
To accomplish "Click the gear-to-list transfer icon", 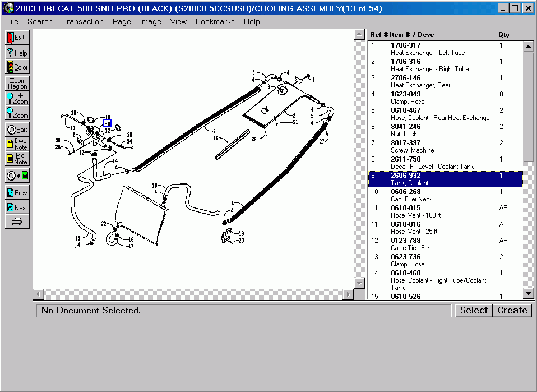I will (17, 176).
